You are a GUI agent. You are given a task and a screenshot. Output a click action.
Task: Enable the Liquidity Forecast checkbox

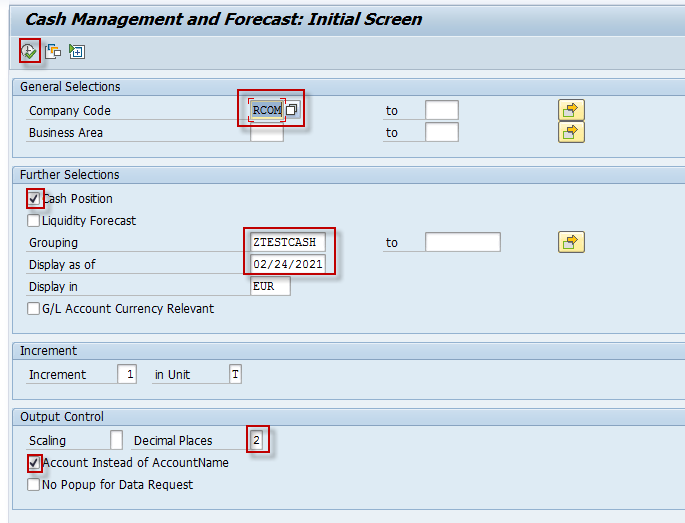[x=34, y=221]
